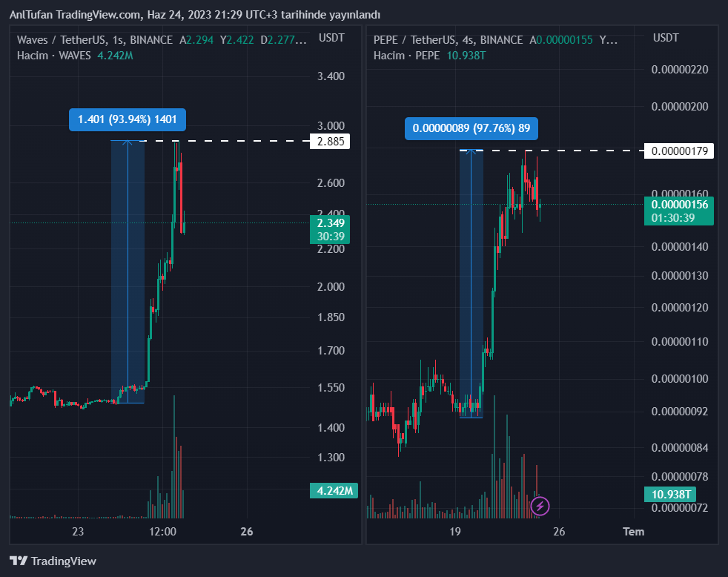Click the 4.242M volume value tag
Viewport: 728px width, 577px height.
(333, 490)
